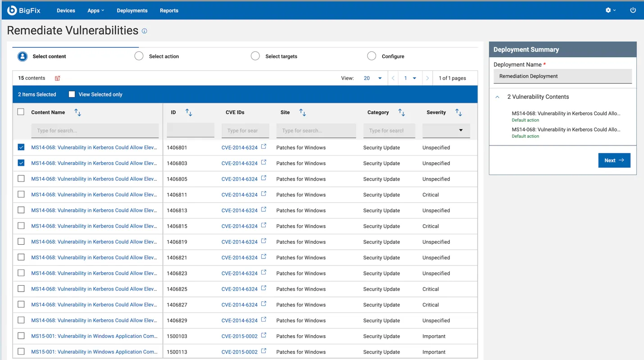The image size is (644, 360).
Task: Select the checkbox for row 1406805
Action: 21,178
